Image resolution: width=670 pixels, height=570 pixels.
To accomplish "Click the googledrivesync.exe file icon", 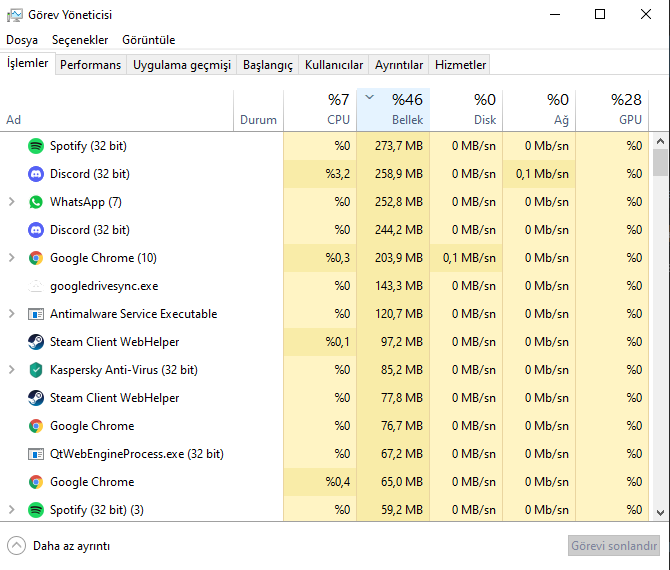I will click(x=36, y=286).
